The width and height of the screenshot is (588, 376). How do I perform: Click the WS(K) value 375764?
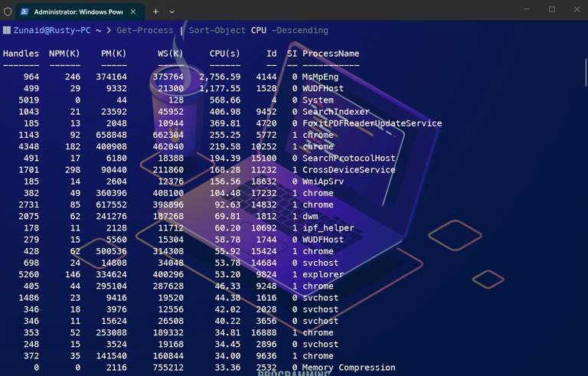click(x=168, y=77)
